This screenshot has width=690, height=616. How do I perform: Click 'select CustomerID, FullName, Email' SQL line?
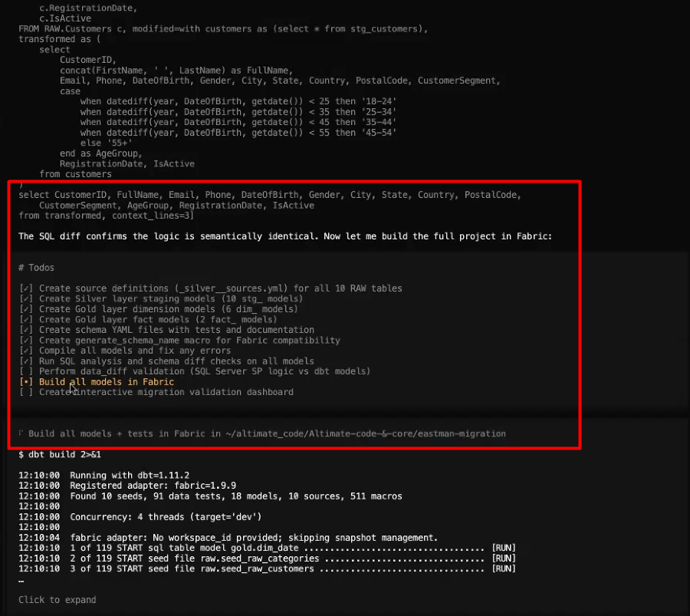click(270, 195)
